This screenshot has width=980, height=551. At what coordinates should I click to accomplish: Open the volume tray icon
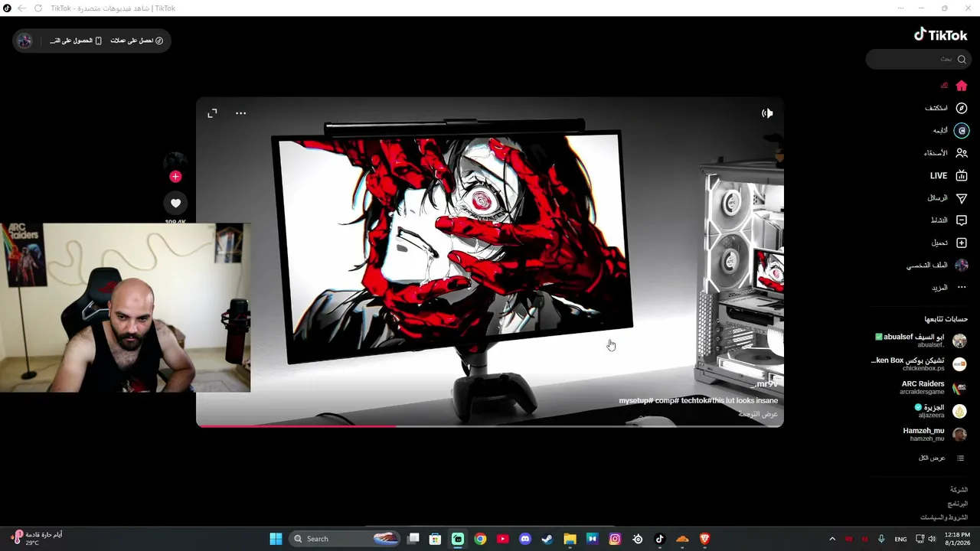point(932,539)
